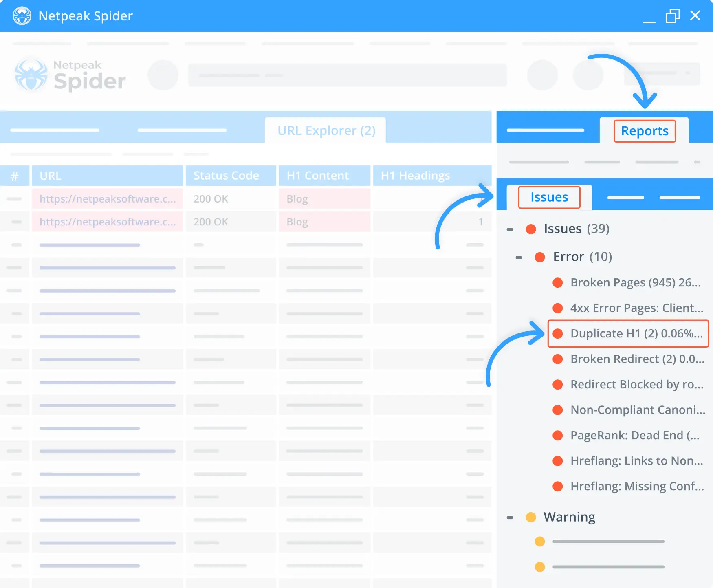Sort by the Status Code column header

(x=231, y=176)
